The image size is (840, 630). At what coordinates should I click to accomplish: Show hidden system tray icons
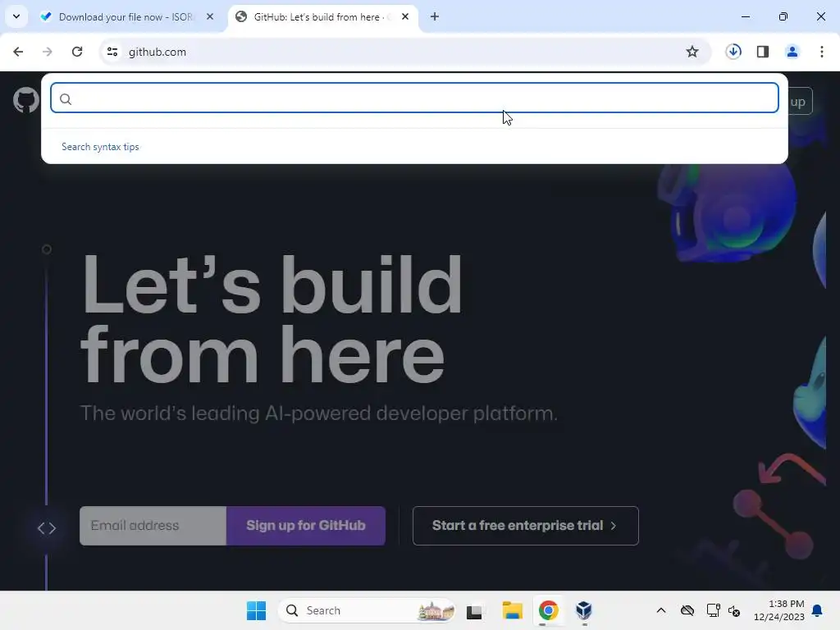click(661, 610)
